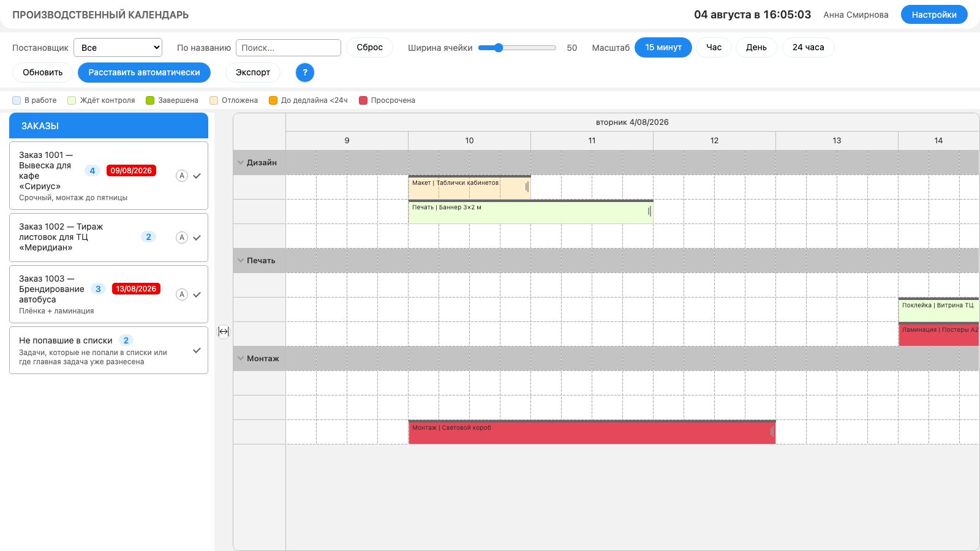980x551 pixels.
Task: Focus the search by name field
Action: [288, 48]
